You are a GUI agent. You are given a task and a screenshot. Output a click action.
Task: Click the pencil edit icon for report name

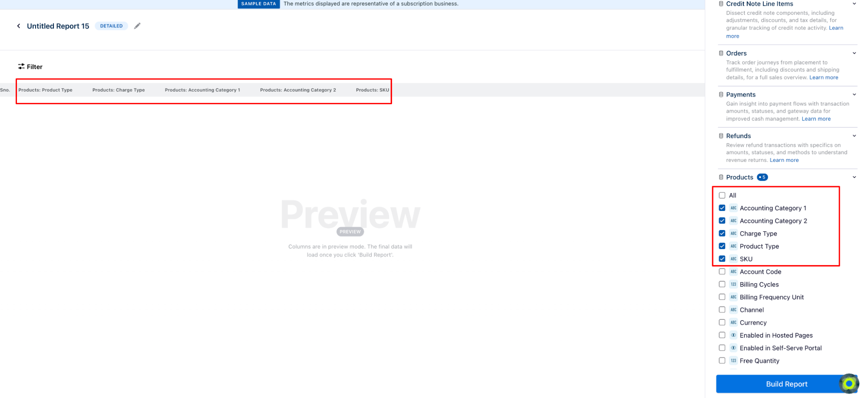click(137, 26)
